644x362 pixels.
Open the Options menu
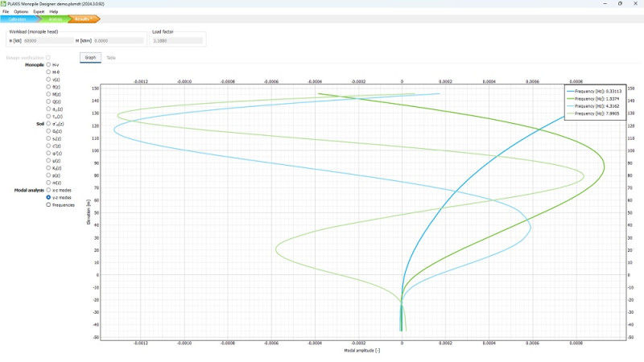pyautogui.click(x=21, y=12)
